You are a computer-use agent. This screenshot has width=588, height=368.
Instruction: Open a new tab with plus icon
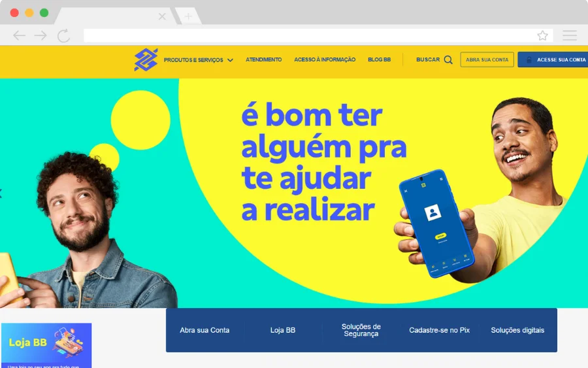click(x=188, y=16)
